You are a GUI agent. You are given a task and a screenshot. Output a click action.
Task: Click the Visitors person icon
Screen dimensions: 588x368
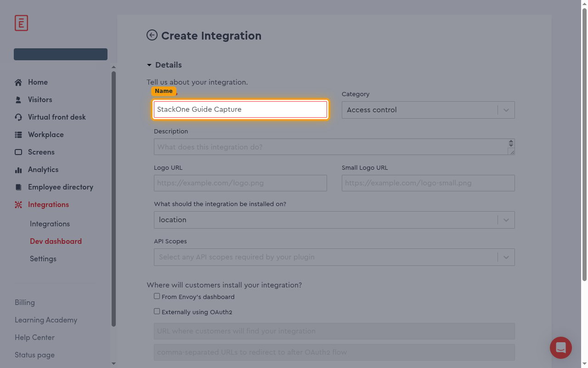(x=18, y=100)
